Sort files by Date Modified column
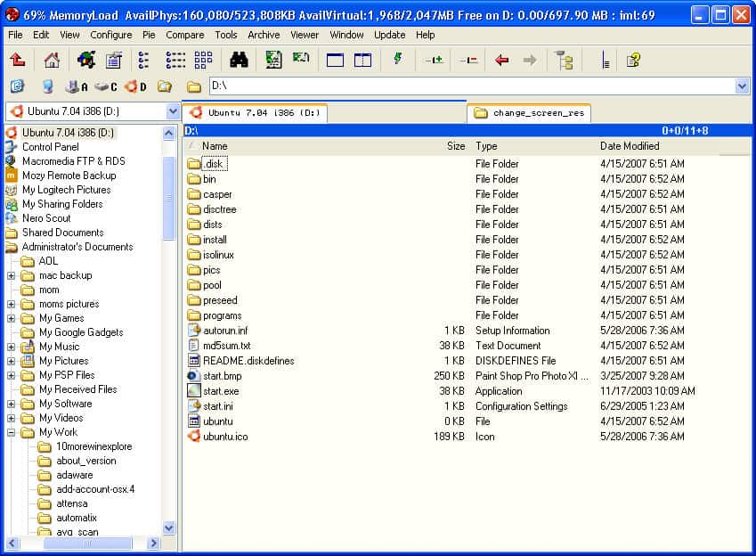The height and width of the screenshot is (556, 756). click(x=630, y=146)
